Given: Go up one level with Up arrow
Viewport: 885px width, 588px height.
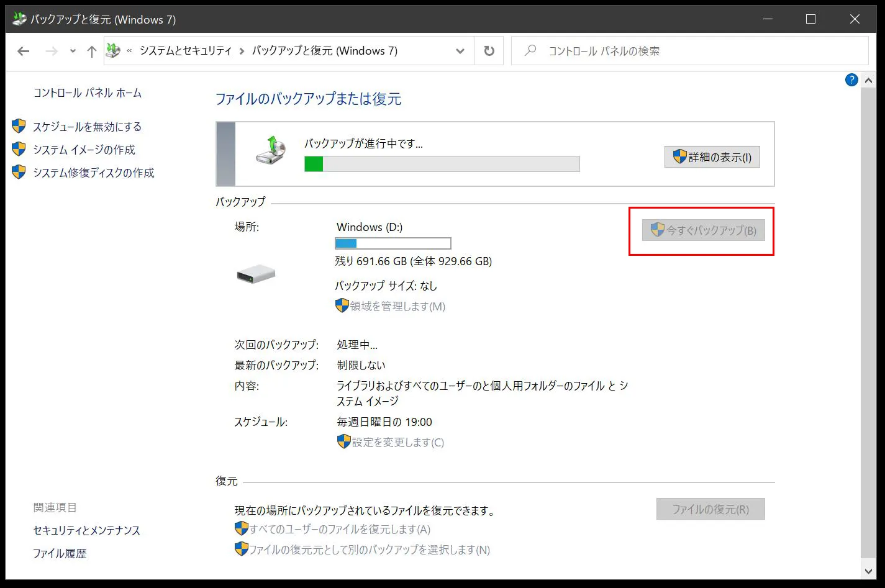Looking at the screenshot, I should point(91,51).
